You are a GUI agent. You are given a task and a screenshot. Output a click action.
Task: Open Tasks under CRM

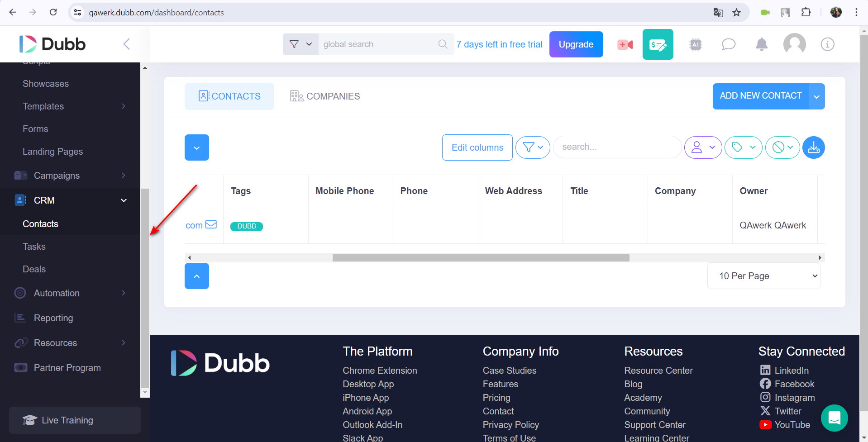[34, 247]
